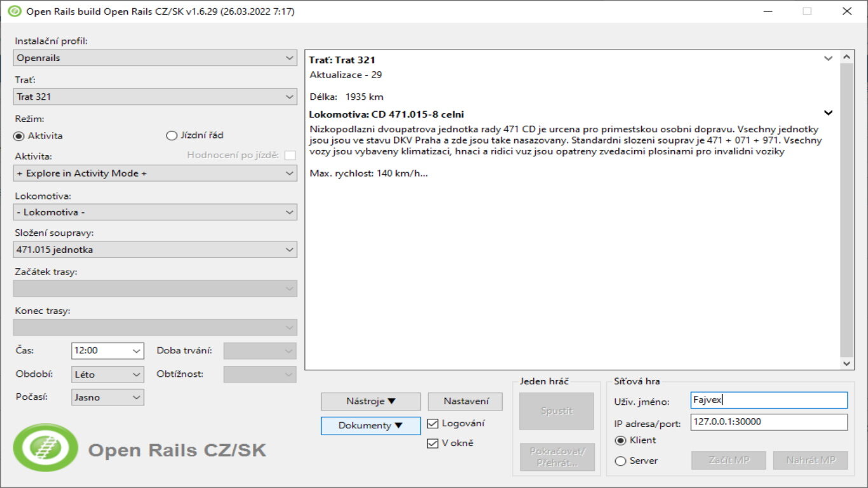Disable the V okně checkbox
This screenshot has height=488, width=868.
433,444
